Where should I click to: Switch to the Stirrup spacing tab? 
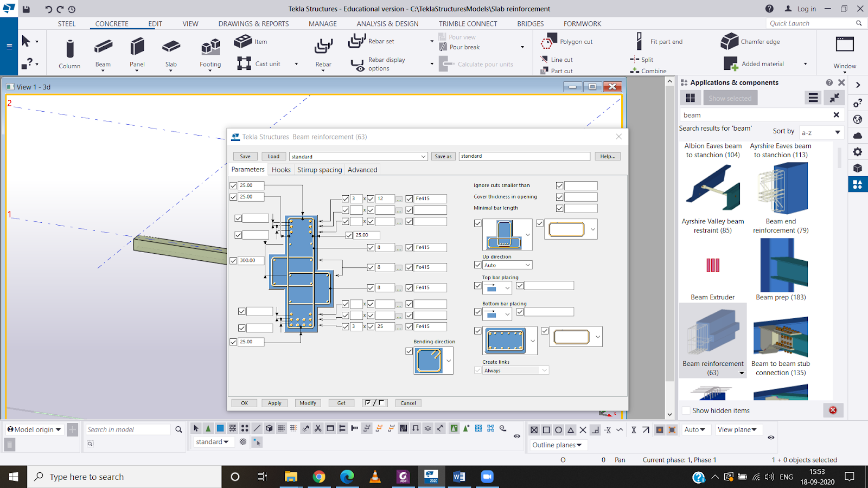(x=320, y=170)
